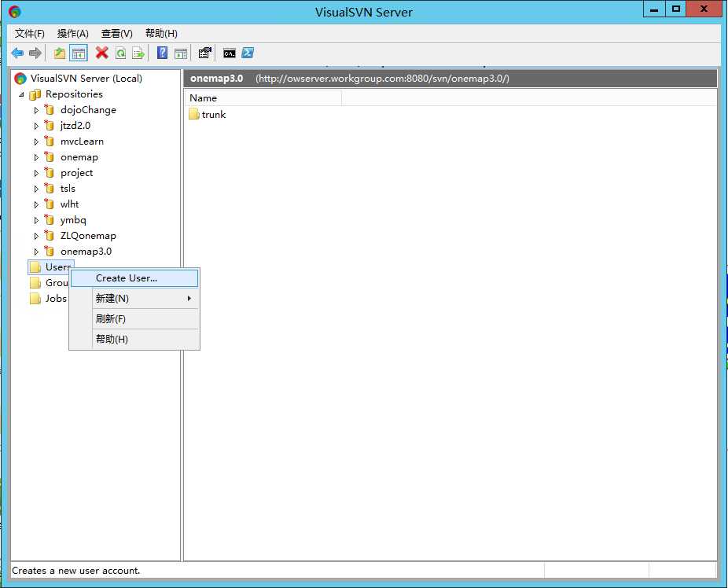Launch the command prompt toolbar icon

(x=230, y=53)
